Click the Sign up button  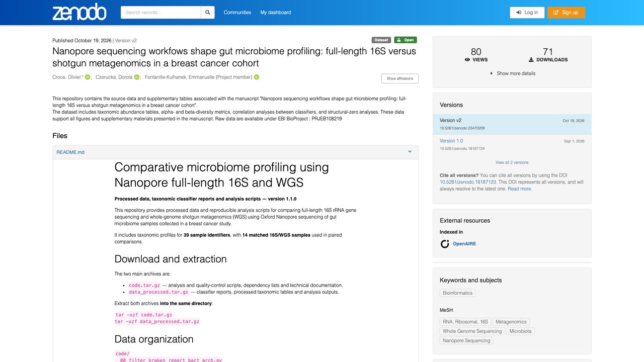[566, 13]
